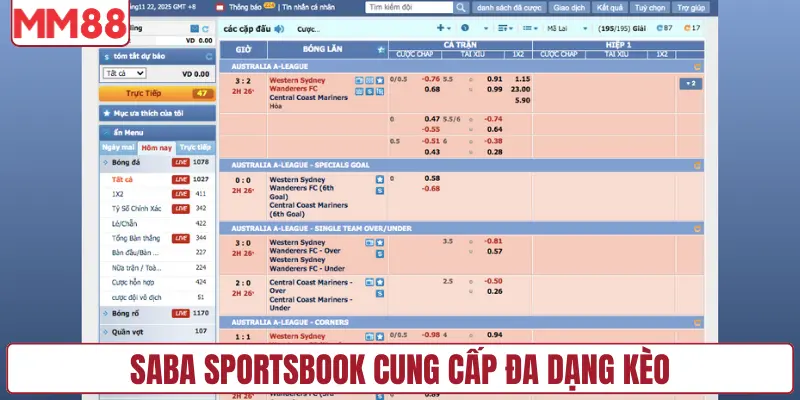This screenshot has height=400, width=800.
Task: Click the favorites star in the BÓNG LĂN header
Action: tap(381, 50)
